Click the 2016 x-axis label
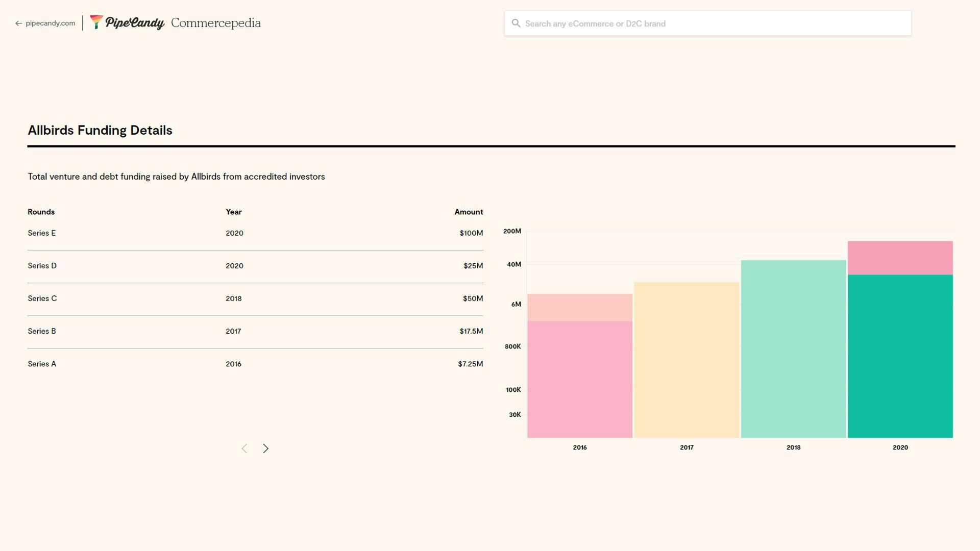This screenshot has width=980, height=551. click(x=580, y=447)
